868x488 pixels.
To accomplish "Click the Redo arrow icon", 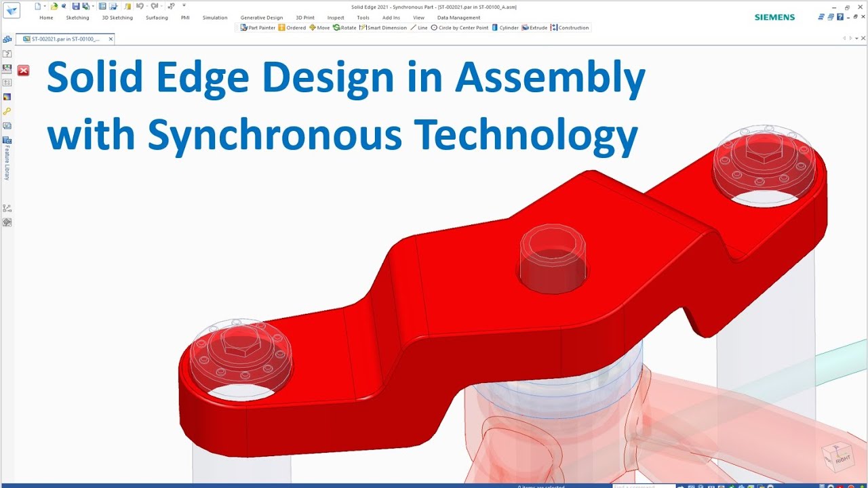I will (155, 6).
